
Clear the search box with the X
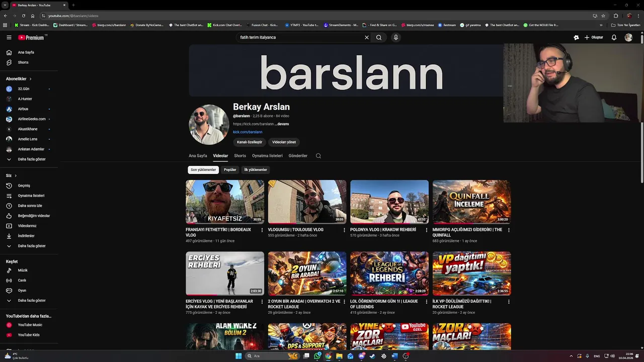tap(367, 37)
